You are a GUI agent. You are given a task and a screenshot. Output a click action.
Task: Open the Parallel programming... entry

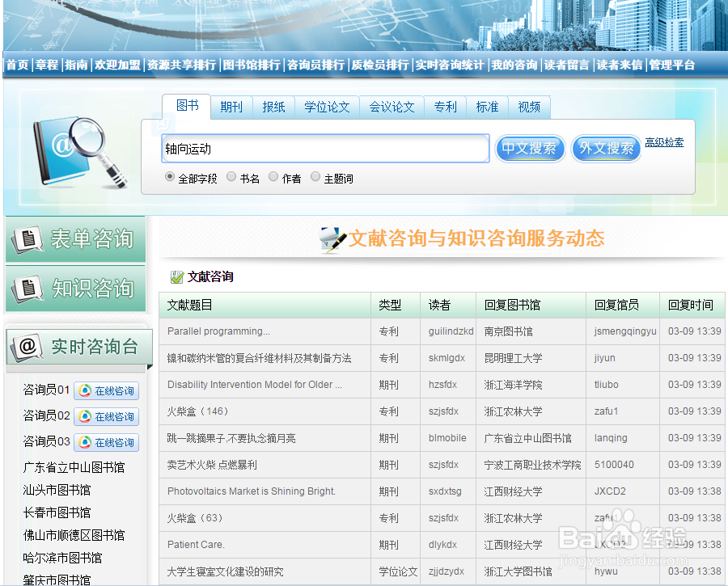point(218,331)
